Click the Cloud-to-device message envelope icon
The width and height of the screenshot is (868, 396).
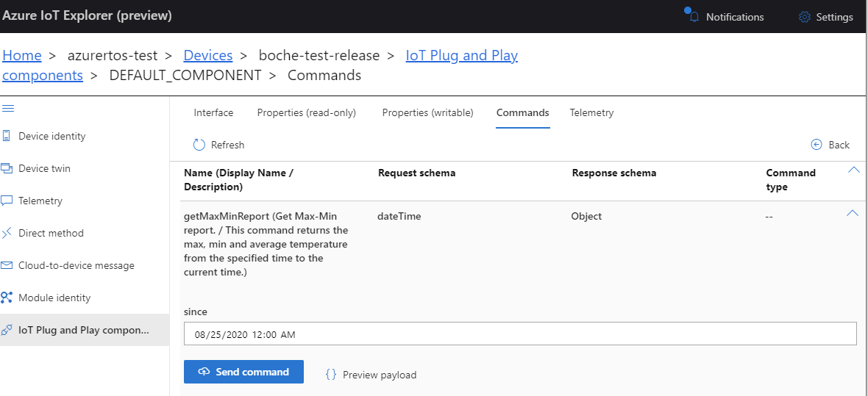click(x=7, y=265)
